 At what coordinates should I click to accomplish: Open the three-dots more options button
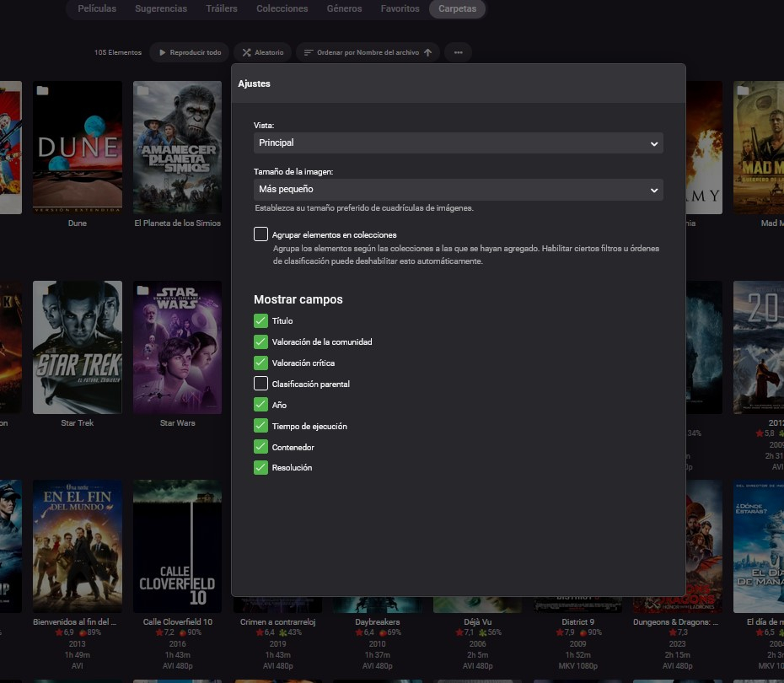point(459,52)
